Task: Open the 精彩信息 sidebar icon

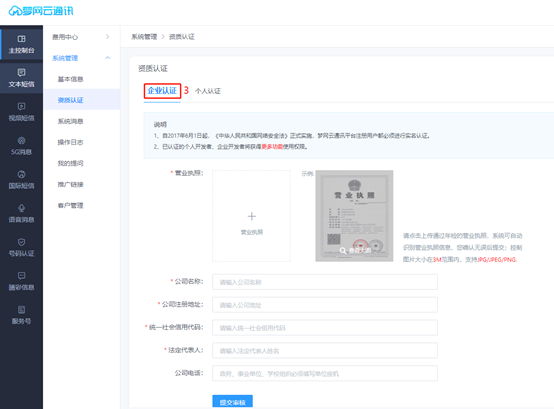Action: 21,276
